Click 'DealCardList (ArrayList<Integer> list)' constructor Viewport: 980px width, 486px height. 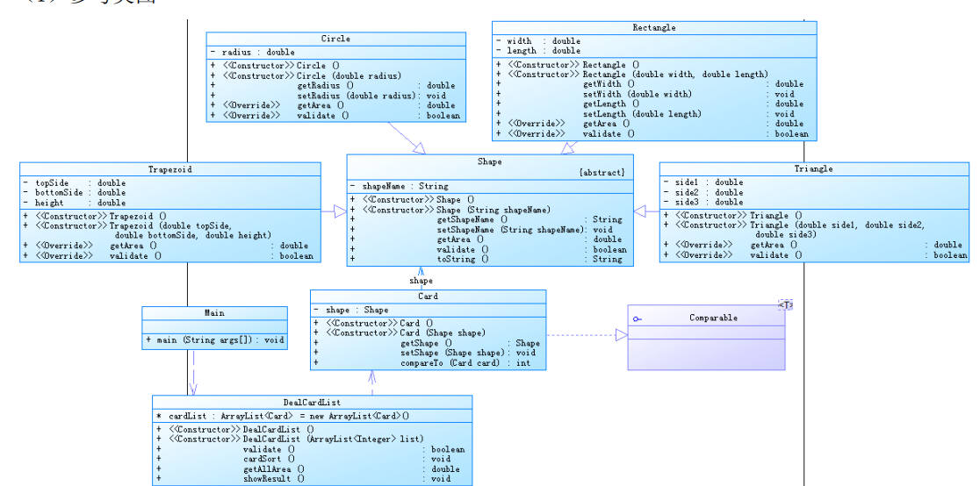coord(333,440)
